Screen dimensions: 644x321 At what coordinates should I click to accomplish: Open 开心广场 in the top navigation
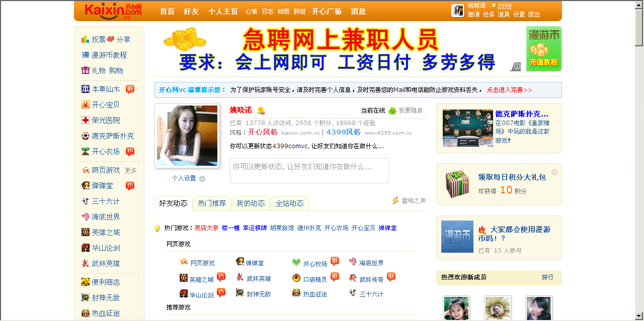click(x=327, y=12)
